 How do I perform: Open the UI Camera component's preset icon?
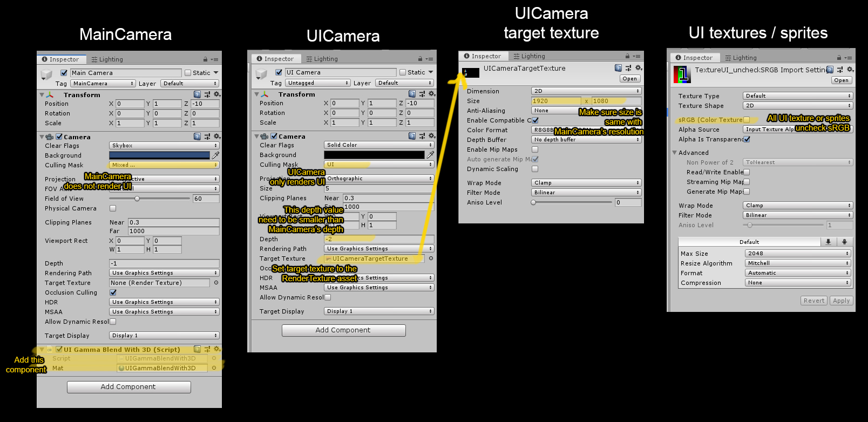pyautogui.click(x=422, y=136)
